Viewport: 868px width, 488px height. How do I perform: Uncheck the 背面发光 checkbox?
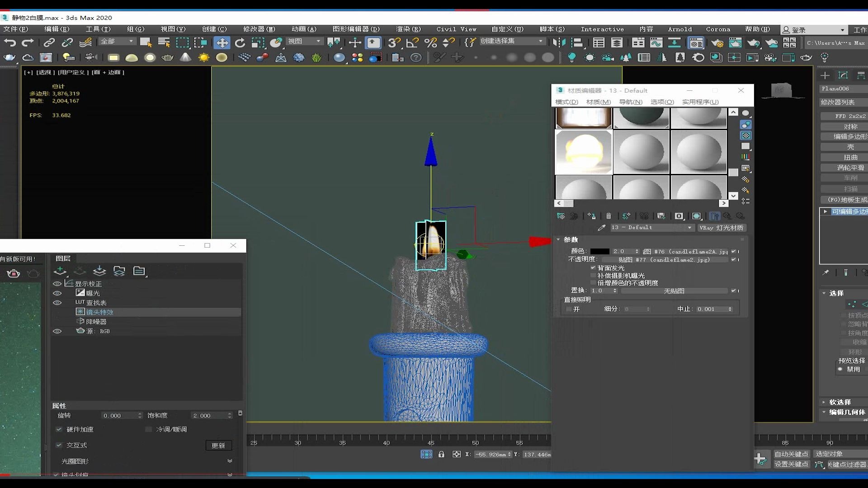point(593,267)
